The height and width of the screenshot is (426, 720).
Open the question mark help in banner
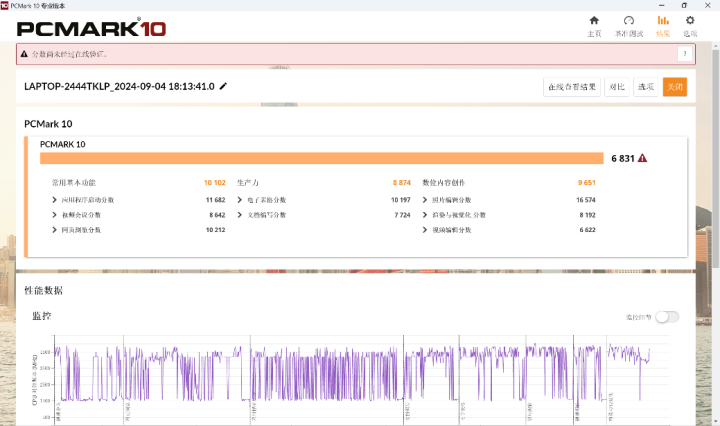(685, 54)
